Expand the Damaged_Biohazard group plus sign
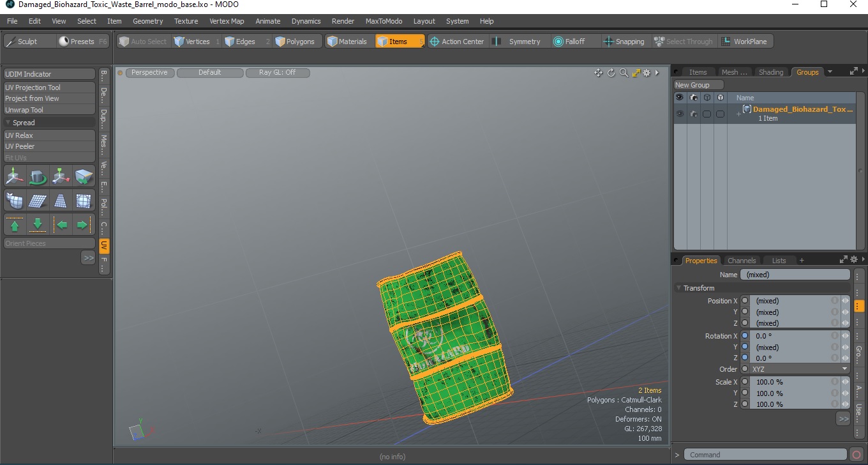 tap(738, 114)
